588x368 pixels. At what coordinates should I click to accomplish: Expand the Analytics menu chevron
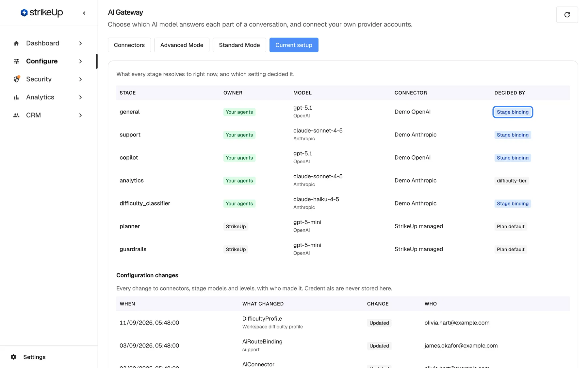tap(80, 97)
